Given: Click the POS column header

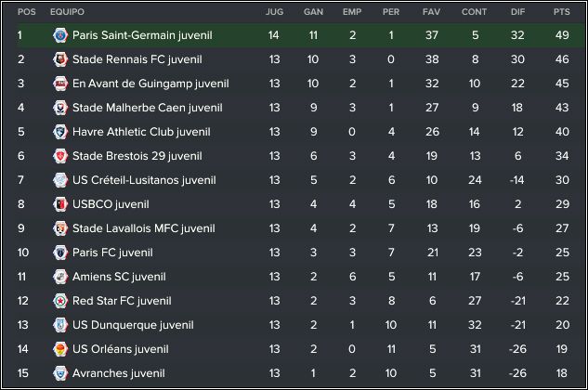Looking at the screenshot, I should (27, 12).
